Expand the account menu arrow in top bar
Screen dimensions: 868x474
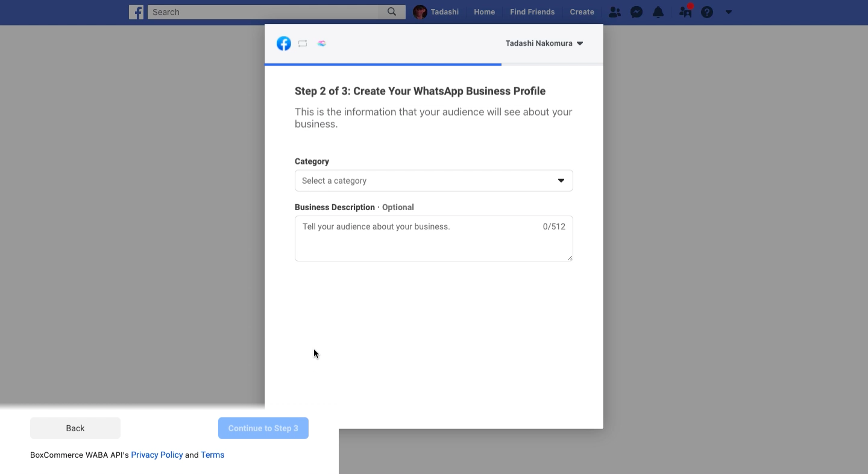pos(729,12)
